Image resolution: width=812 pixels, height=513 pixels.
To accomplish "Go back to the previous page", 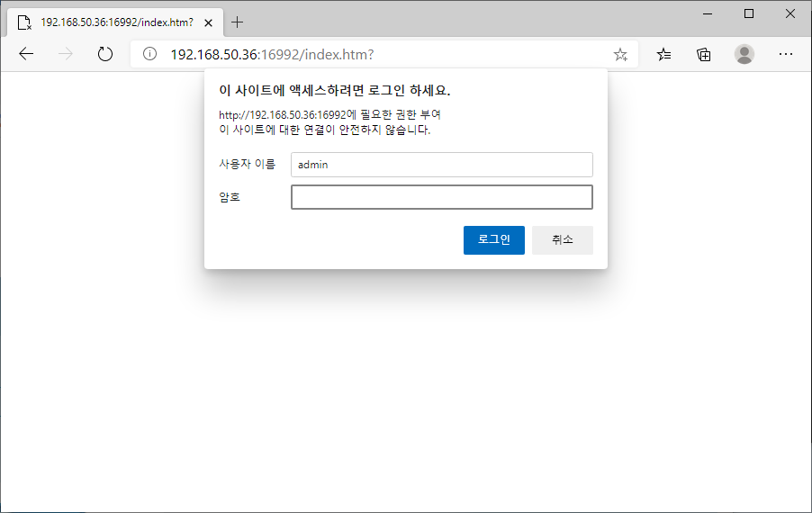I will tap(26, 54).
